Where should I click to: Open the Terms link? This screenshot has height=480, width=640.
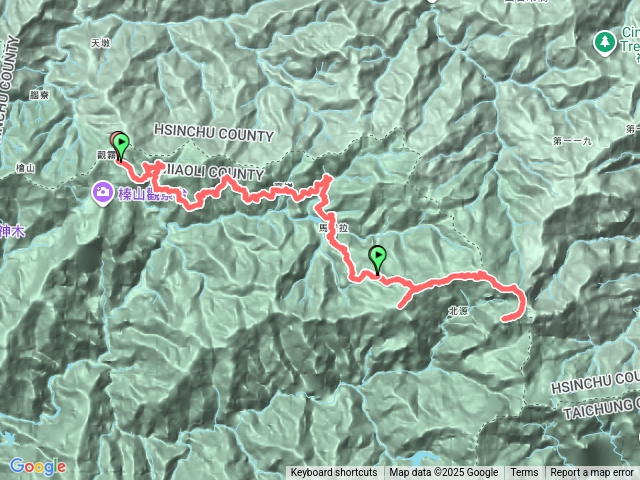(x=524, y=473)
